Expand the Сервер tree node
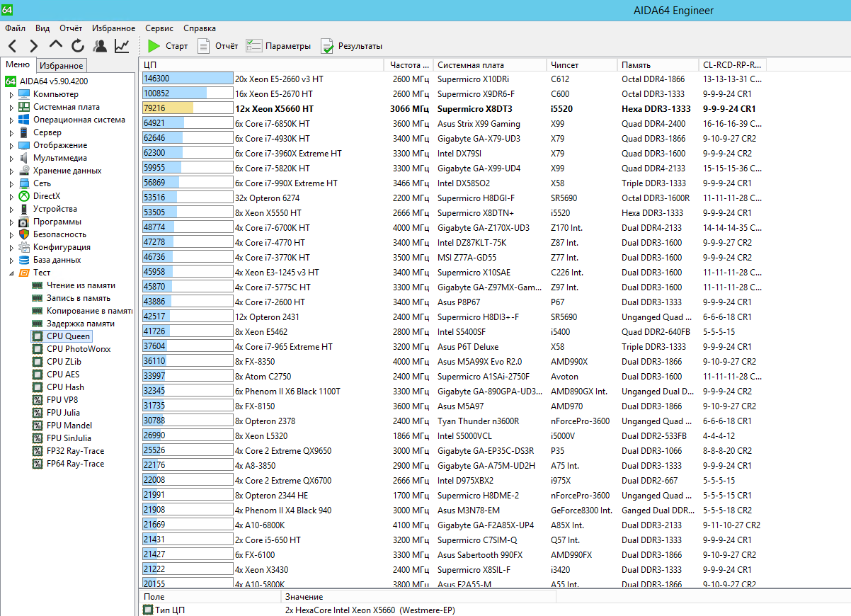851x616 pixels. tap(11, 132)
